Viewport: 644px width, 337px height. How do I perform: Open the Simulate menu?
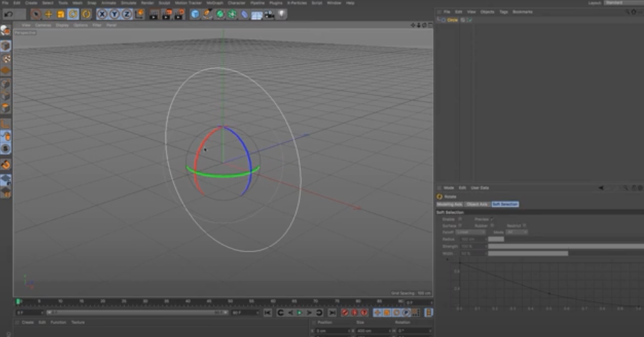click(129, 3)
